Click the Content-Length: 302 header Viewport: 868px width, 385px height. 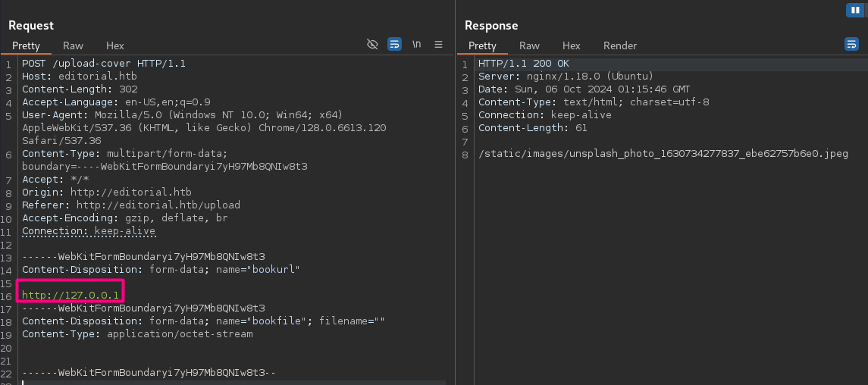click(80, 89)
